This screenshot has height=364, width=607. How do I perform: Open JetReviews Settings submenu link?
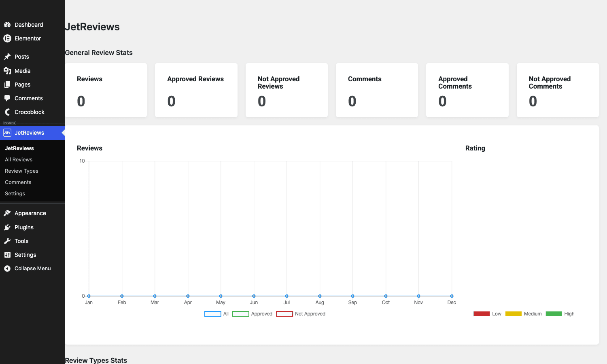[x=15, y=194]
